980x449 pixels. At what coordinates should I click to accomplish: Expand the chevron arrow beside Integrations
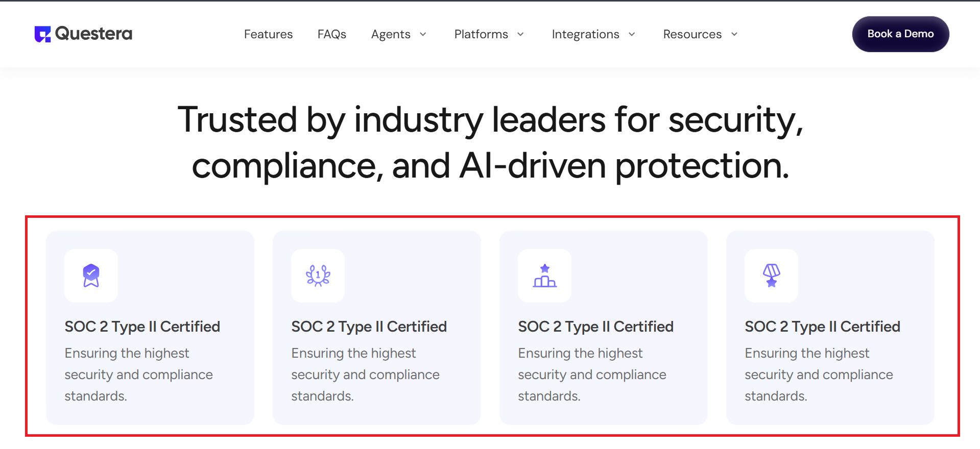[x=632, y=34]
